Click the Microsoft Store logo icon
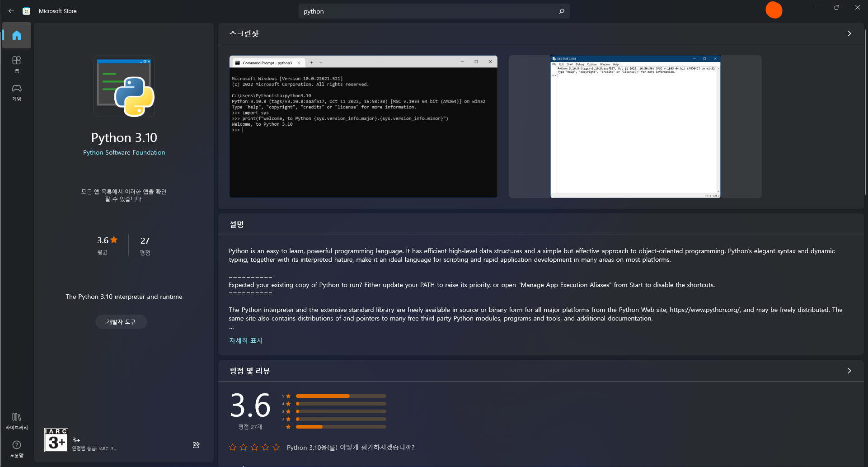This screenshot has height=467, width=868. [x=27, y=11]
